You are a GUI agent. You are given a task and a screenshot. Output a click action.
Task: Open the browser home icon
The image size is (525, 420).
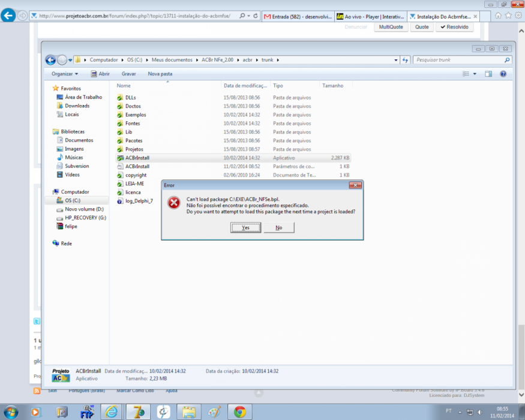click(x=498, y=16)
